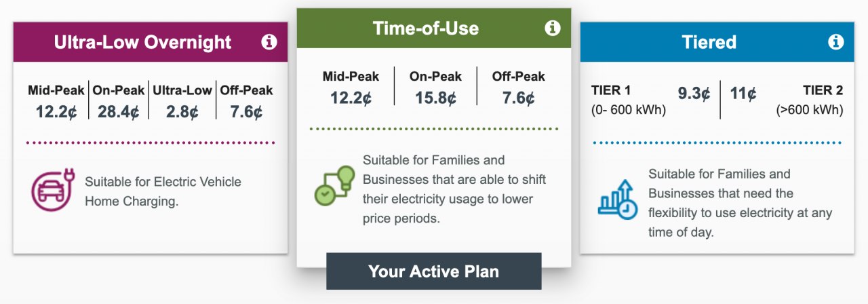Image resolution: width=868 pixels, height=304 pixels.
Task: Click the shift electricity usage description text
Action: [454, 189]
